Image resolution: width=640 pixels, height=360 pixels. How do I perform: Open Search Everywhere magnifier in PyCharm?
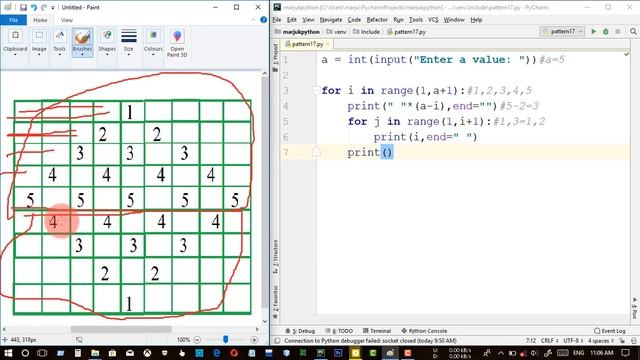(x=633, y=31)
